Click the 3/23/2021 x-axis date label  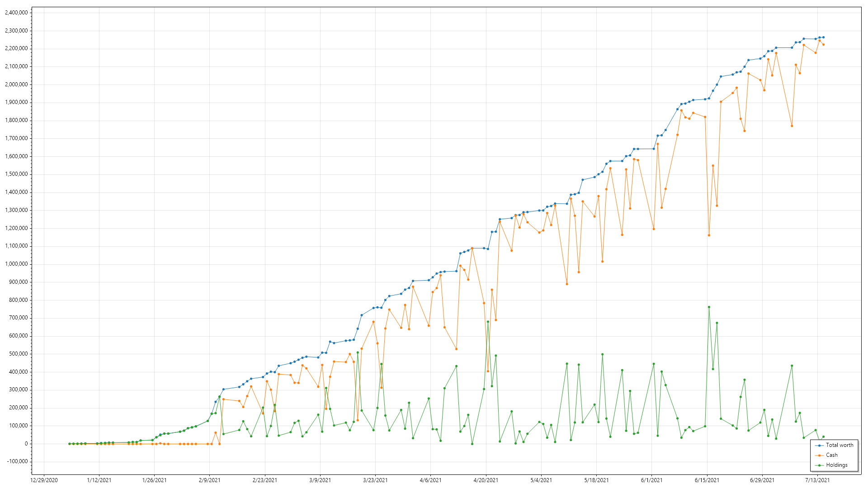(x=375, y=480)
